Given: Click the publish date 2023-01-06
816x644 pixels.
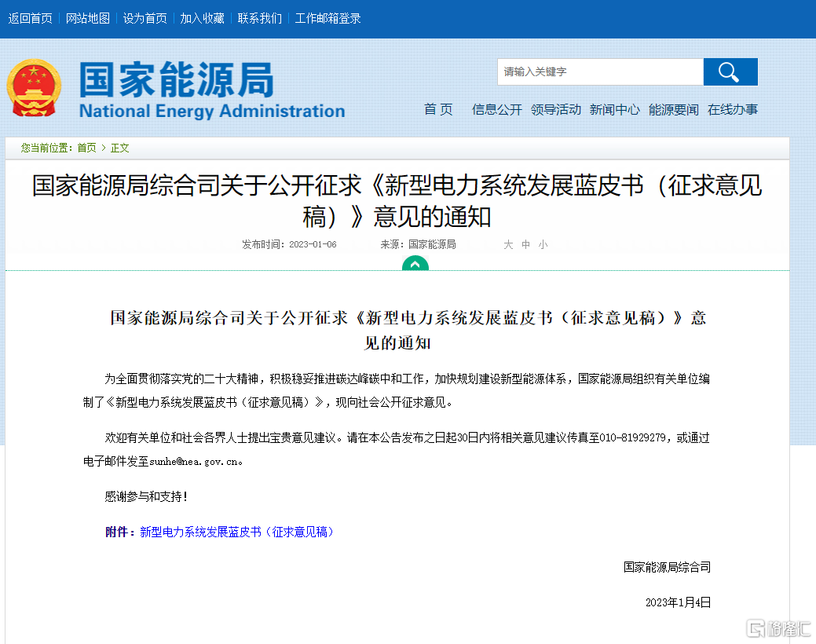Looking at the screenshot, I should [313, 245].
